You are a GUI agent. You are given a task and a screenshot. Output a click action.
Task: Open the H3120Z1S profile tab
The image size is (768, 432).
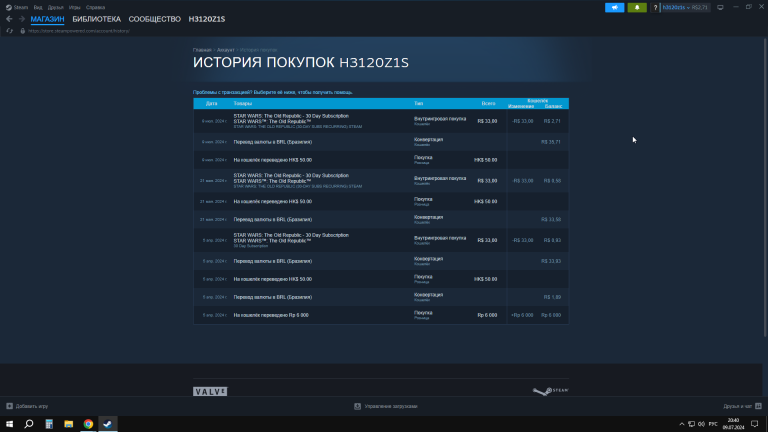pos(207,19)
